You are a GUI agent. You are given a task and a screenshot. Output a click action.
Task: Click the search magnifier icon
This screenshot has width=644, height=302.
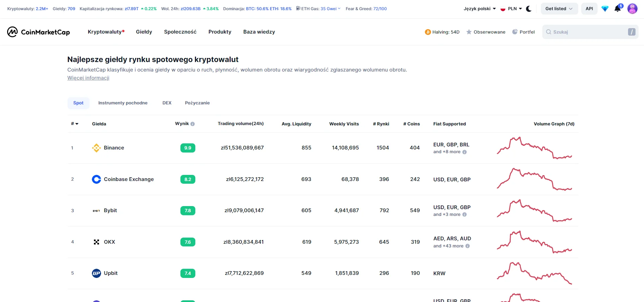[548, 32]
